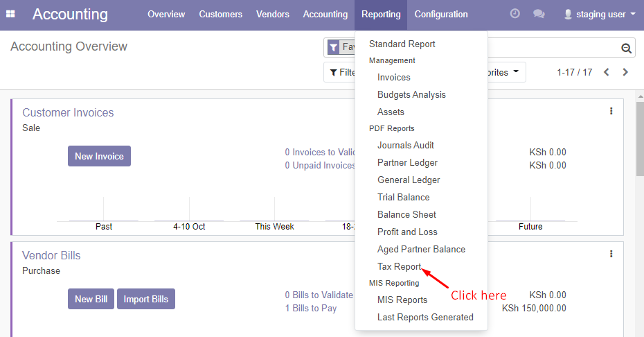Click the pager 1-17 / 17 text

tap(575, 72)
